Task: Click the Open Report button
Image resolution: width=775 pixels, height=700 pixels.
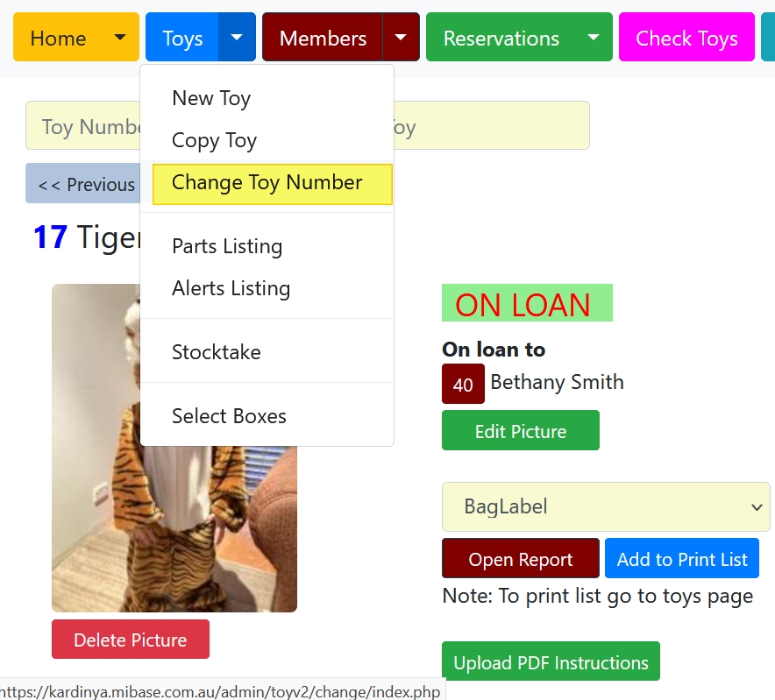Action: 521,558
